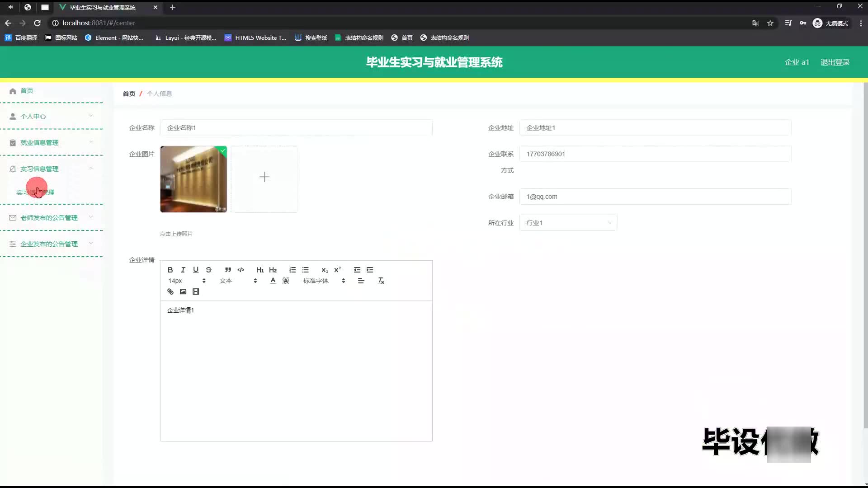Toggle italic formatting in the editor
The height and width of the screenshot is (488, 868).
183,270
